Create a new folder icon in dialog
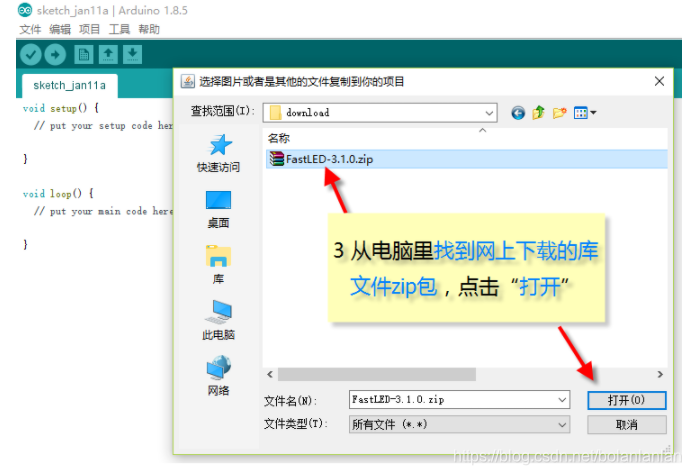The width and height of the screenshot is (691, 475). coord(559,113)
